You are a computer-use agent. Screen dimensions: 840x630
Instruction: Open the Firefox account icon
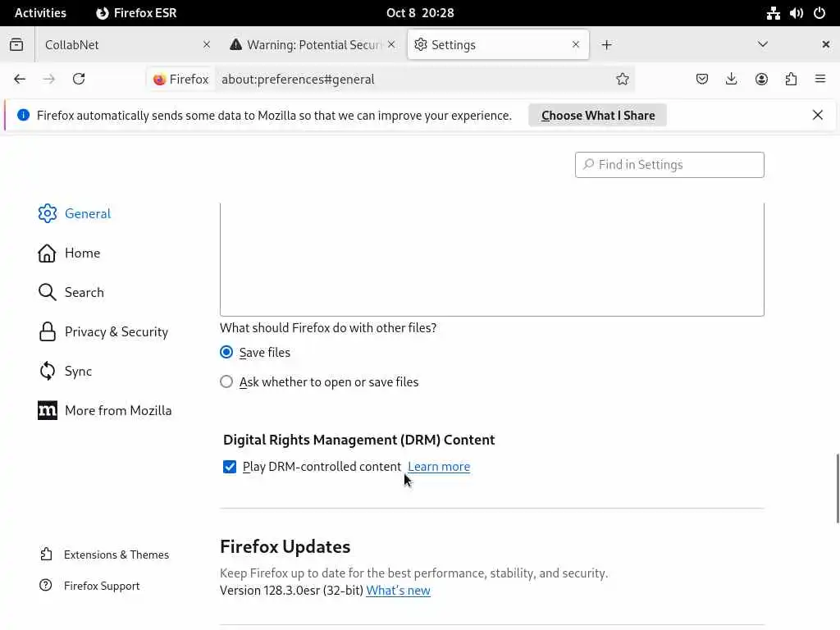pos(761,79)
